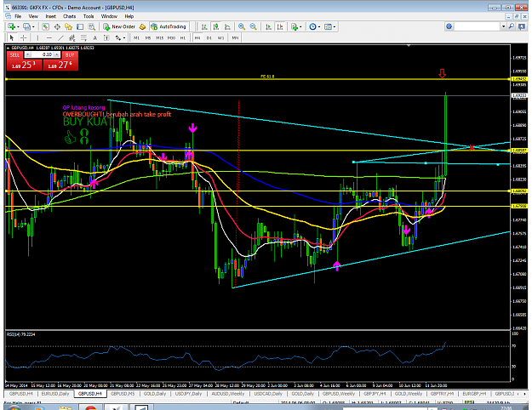
Task: Open the chat bubble icon at top right
Action: tap(522, 26)
